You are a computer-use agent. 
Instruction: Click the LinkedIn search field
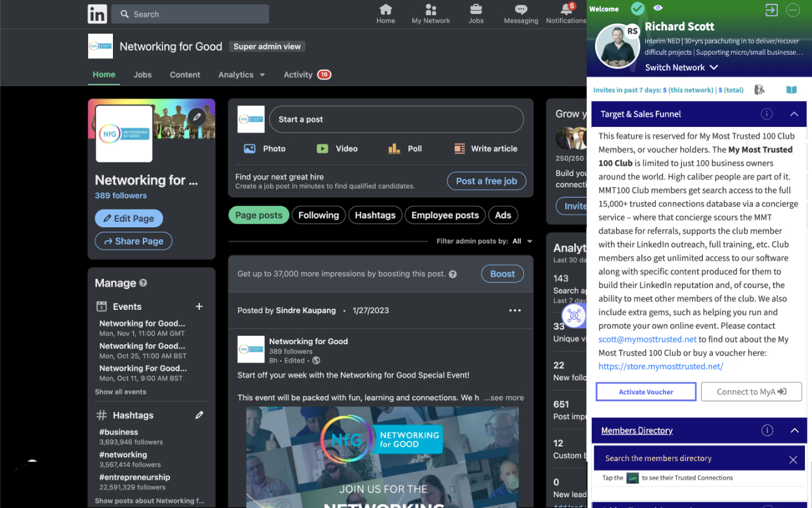click(190, 13)
